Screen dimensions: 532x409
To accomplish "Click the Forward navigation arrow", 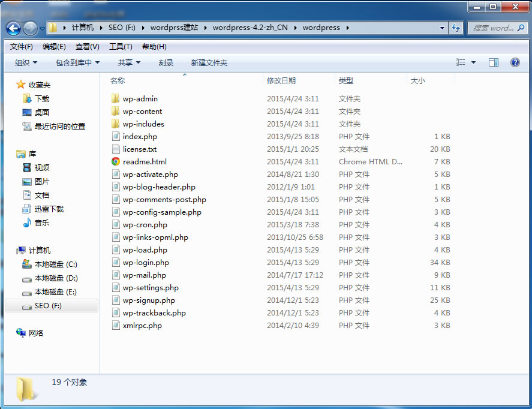I will tap(30, 28).
